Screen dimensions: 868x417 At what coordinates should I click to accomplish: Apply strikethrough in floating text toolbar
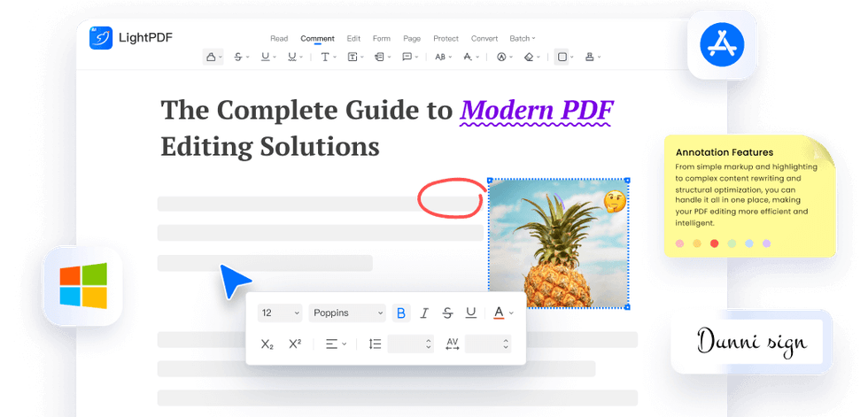[x=447, y=313]
